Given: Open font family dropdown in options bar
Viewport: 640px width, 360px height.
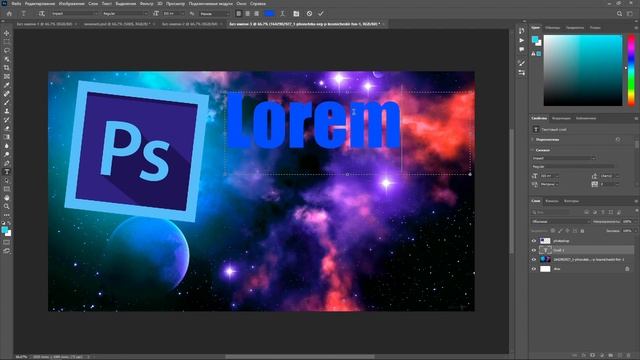Looking at the screenshot, I should [74, 13].
